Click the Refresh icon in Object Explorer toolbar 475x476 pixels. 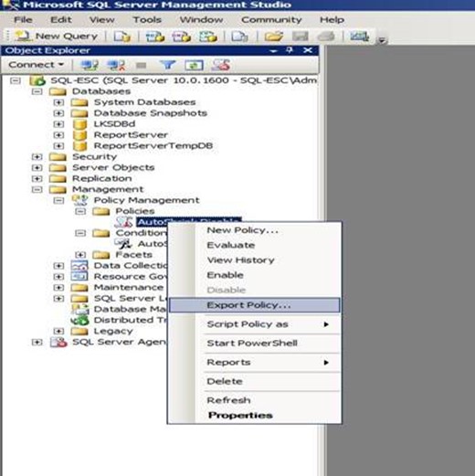tap(194, 65)
